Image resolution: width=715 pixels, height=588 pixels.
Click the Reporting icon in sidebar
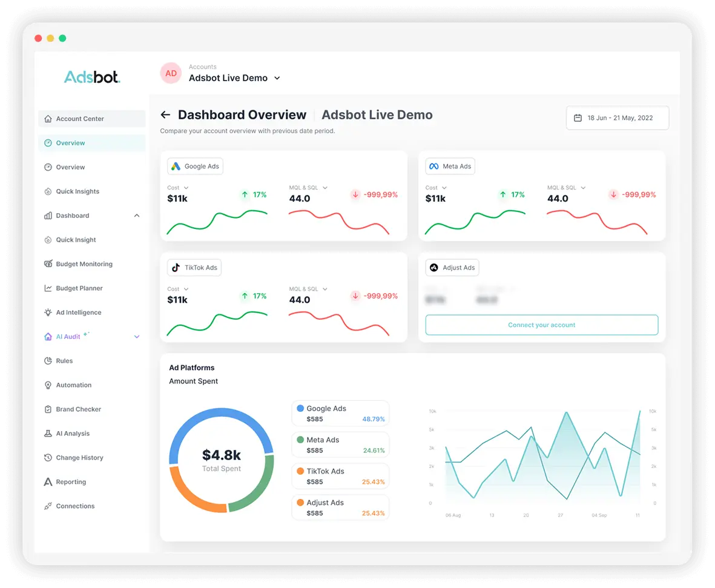pyautogui.click(x=48, y=482)
